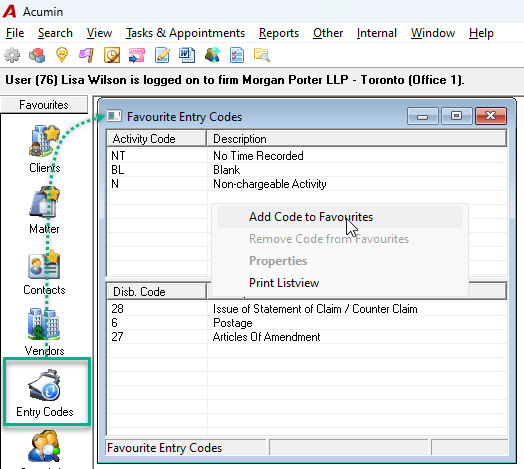Select the N activity code row
524x469 pixels.
coord(307,184)
